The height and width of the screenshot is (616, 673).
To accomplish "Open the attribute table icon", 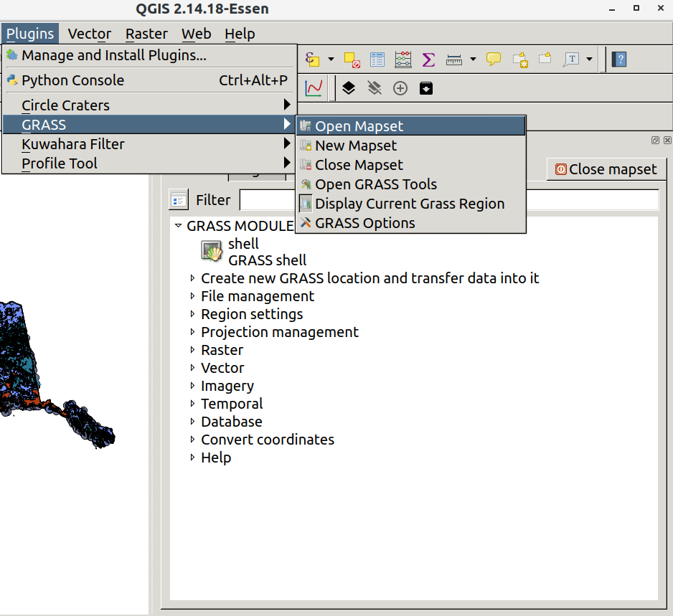I will (377, 60).
